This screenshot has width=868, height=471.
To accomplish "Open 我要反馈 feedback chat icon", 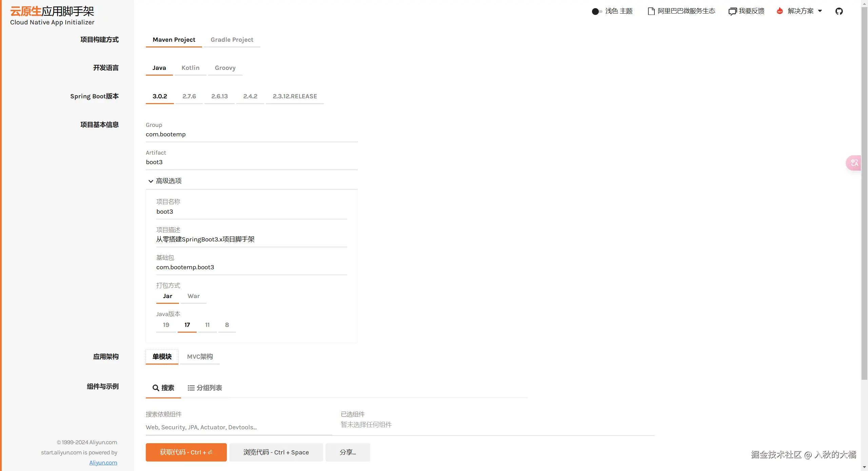I will [733, 11].
